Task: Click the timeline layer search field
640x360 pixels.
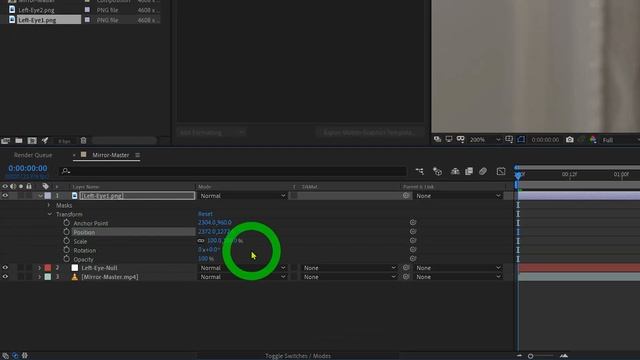Action: pos(233,171)
